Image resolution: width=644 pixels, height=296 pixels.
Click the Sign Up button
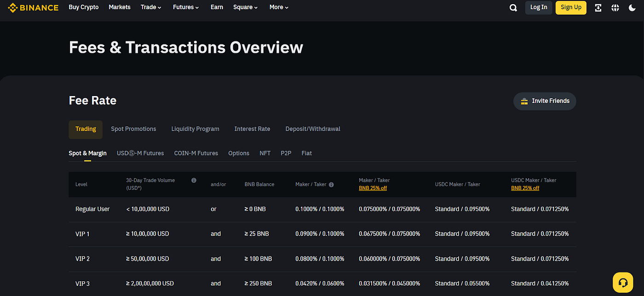[x=571, y=7]
